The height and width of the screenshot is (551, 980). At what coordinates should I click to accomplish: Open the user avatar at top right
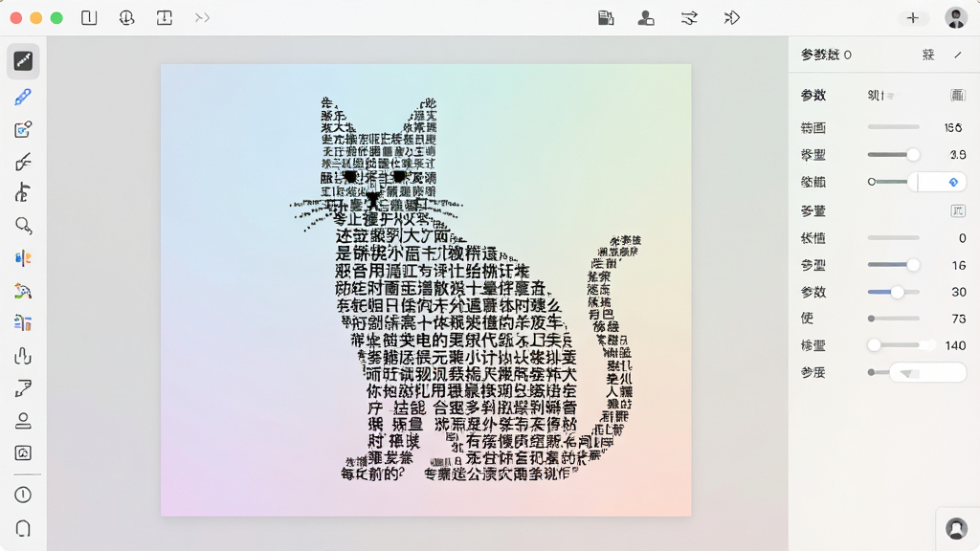click(956, 17)
